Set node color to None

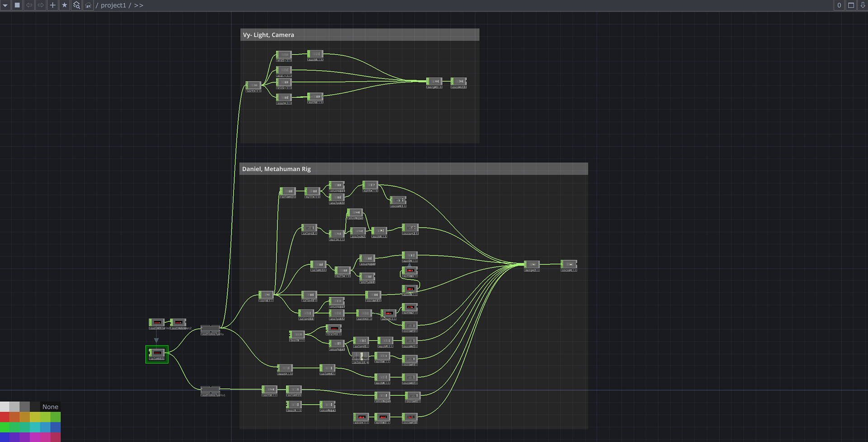coord(50,407)
